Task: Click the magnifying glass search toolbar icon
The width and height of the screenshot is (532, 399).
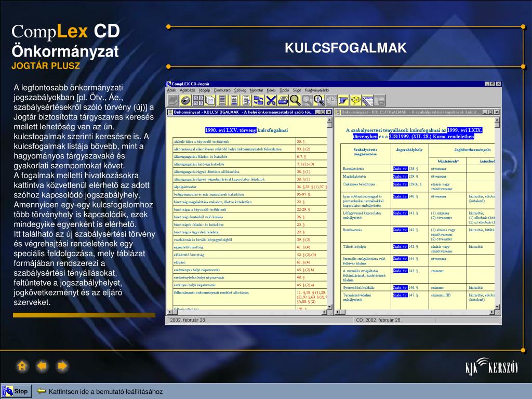Action: click(x=295, y=100)
